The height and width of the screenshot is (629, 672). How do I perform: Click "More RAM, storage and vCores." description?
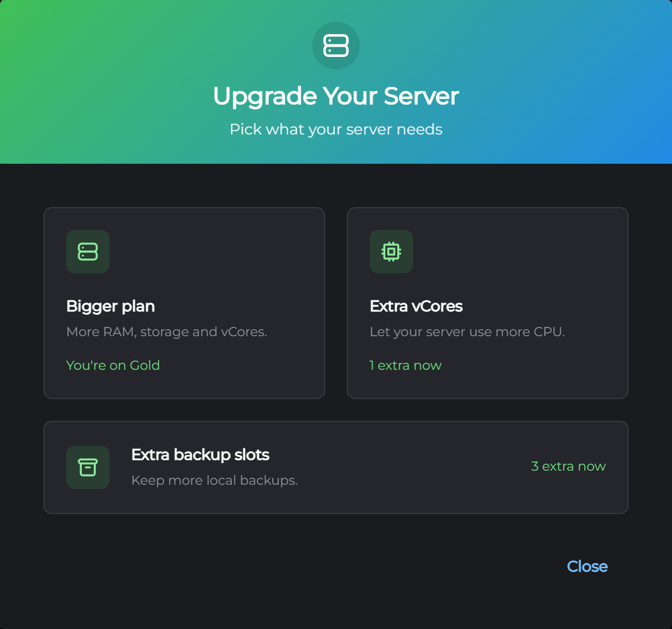pos(166,332)
